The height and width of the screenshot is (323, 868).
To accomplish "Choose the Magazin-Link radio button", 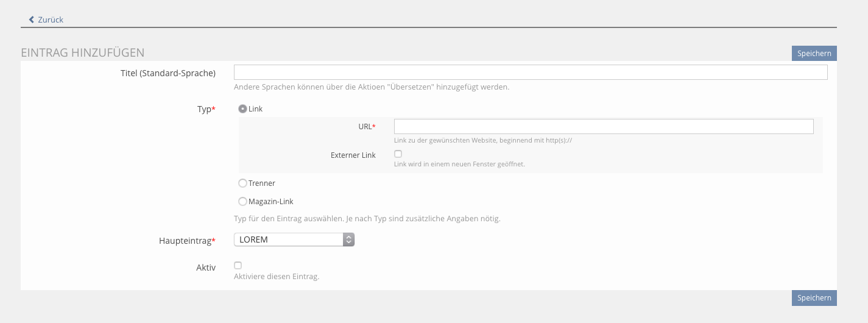I will [x=242, y=202].
